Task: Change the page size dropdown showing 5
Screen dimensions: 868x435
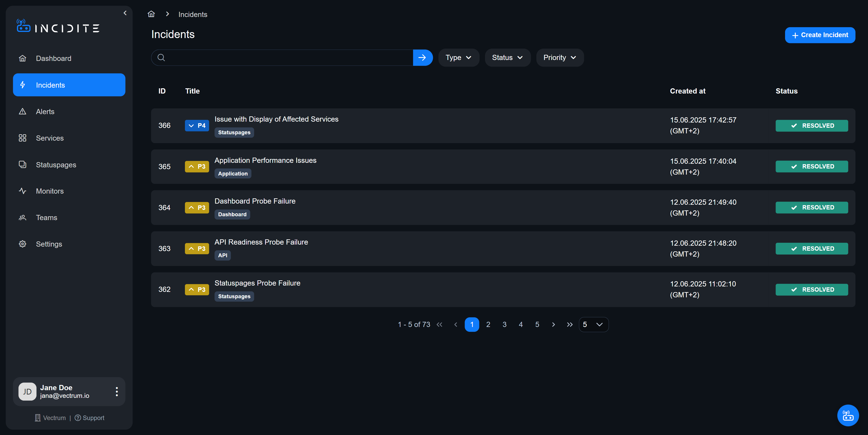Action: pos(593,324)
